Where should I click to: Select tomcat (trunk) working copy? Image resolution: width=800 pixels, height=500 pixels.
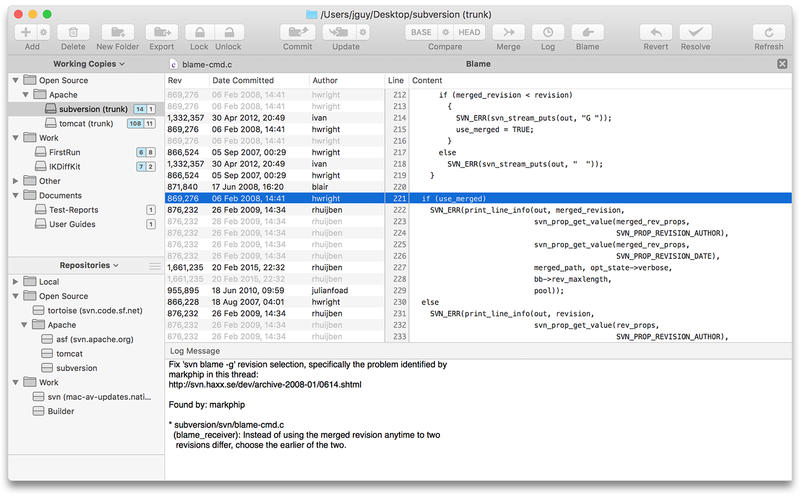coord(85,123)
